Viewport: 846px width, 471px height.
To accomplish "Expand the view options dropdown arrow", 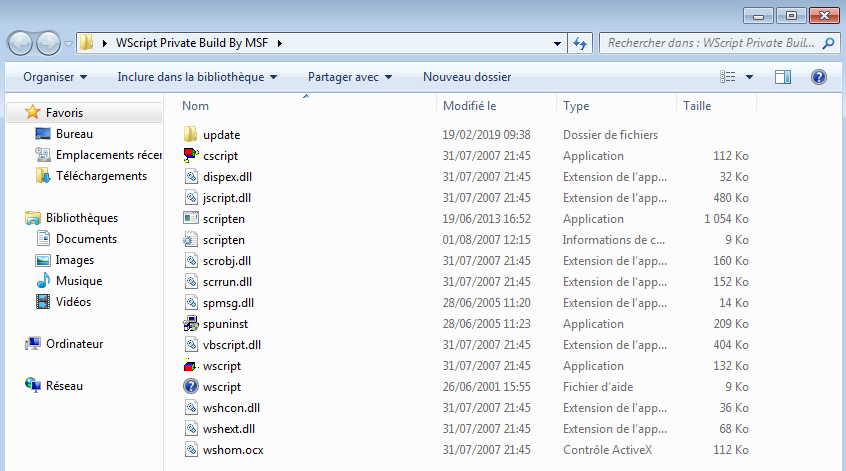I will pyautogui.click(x=749, y=77).
